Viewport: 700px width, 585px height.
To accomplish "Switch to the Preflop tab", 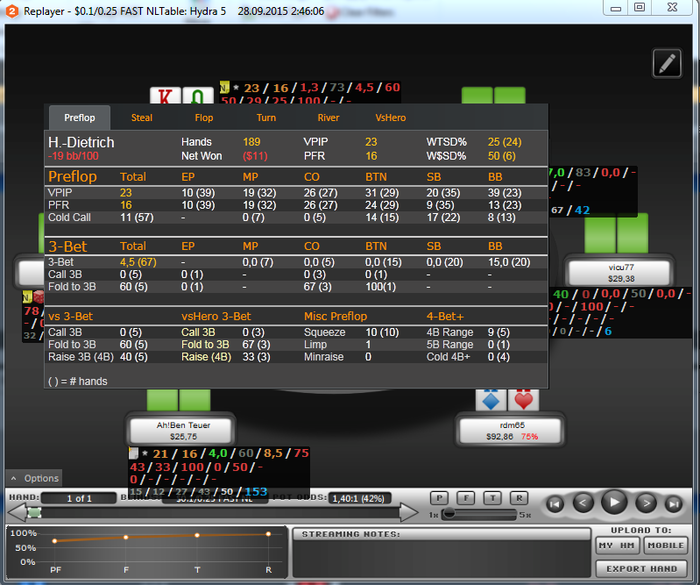I will [x=79, y=118].
